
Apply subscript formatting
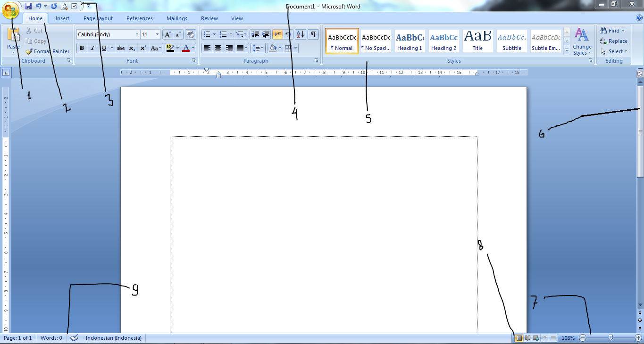(133, 48)
